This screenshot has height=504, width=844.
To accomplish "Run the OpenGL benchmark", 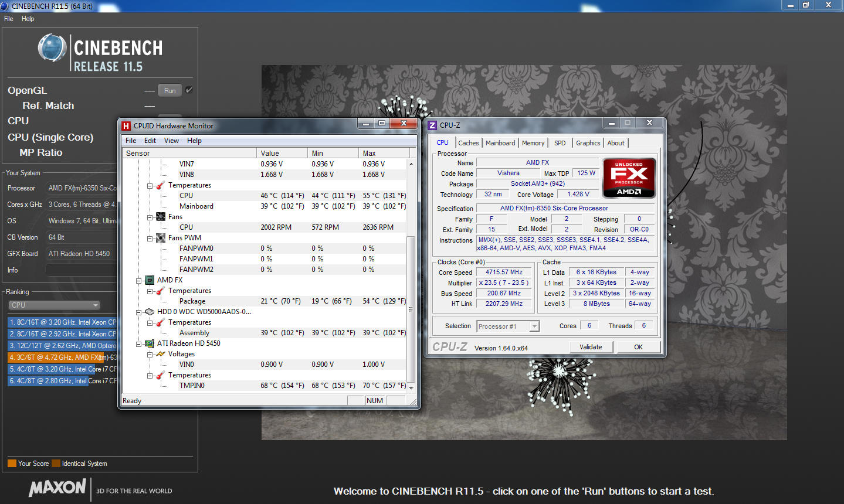I will tap(170, 91).
